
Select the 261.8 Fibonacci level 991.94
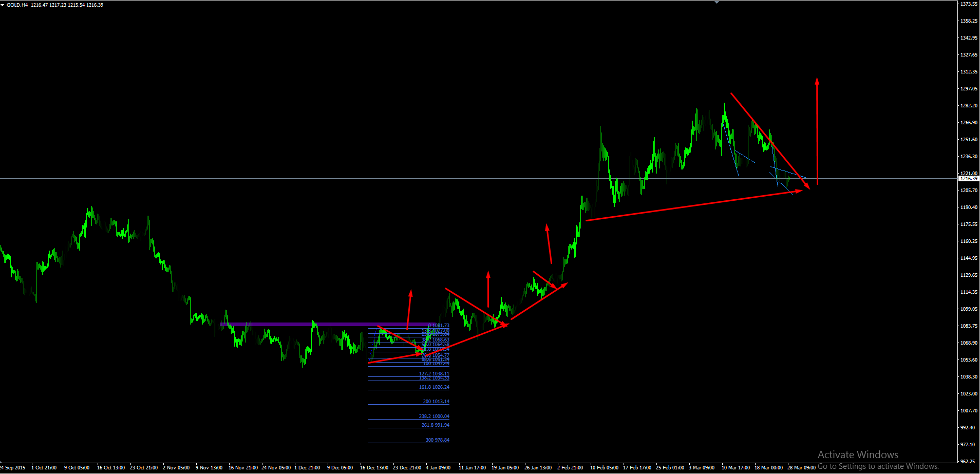click(x=436, y=425)
